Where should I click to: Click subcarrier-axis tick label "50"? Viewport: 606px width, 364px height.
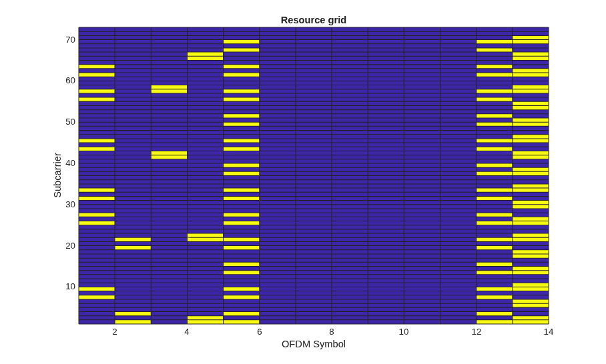coord(70,122)
